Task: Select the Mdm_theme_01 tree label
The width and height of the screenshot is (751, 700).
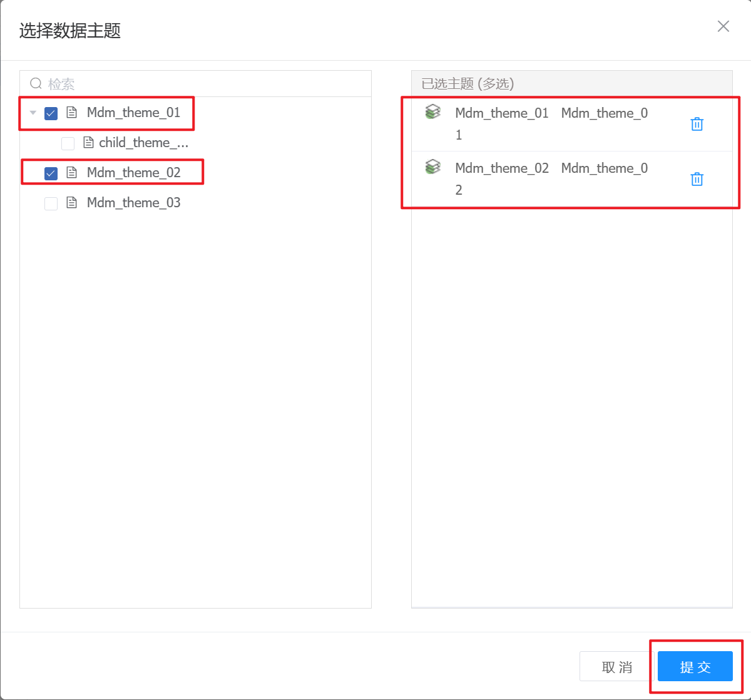Action: coord(133,113)
